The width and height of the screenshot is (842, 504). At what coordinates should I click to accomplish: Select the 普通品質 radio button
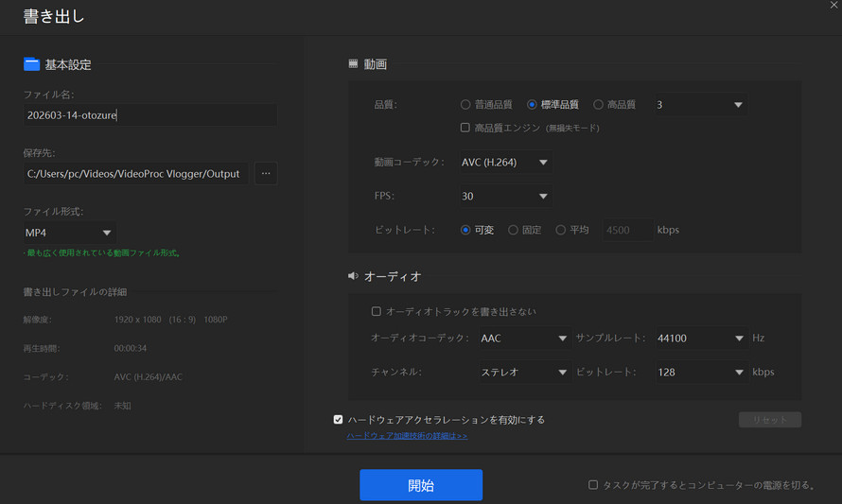465,105
